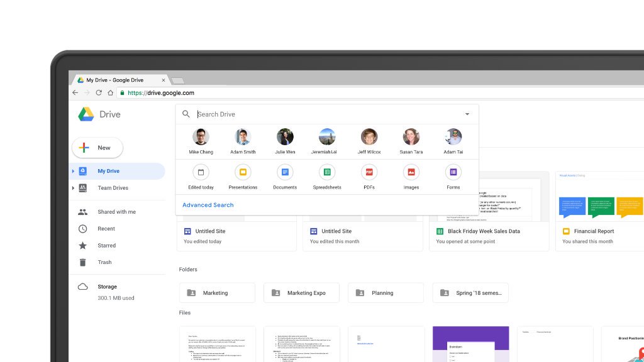Filter by Forms icon
The height and width of the screenshot is (362, 644).
click(x=453, y=172)
